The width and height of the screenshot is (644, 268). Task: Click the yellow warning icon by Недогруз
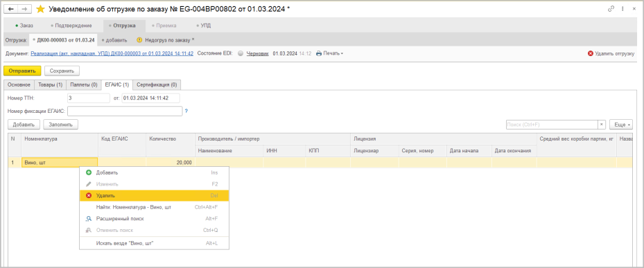[x=139, y=40]
